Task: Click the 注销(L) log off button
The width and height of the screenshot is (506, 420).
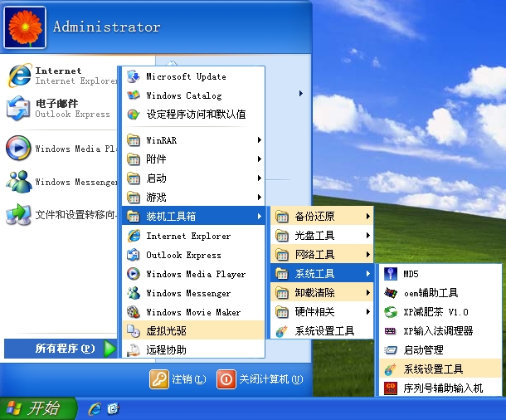Action: (178, 379)
